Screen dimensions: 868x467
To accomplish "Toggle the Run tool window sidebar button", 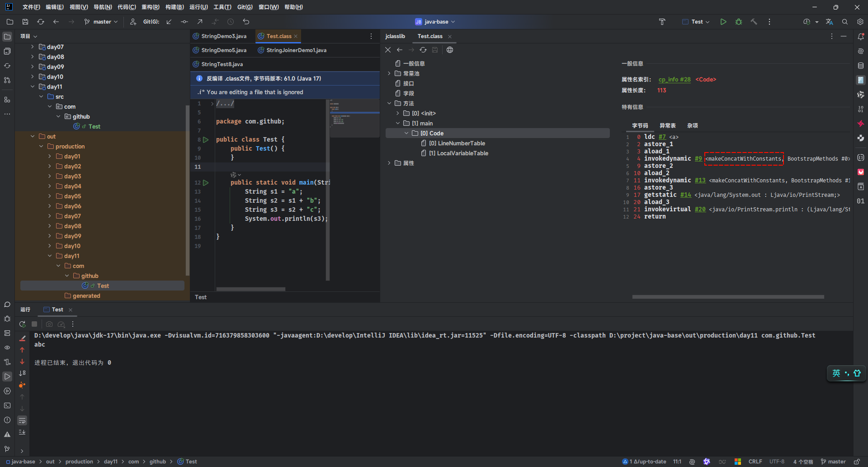I will pyautogui.click(x=7, y=376).
